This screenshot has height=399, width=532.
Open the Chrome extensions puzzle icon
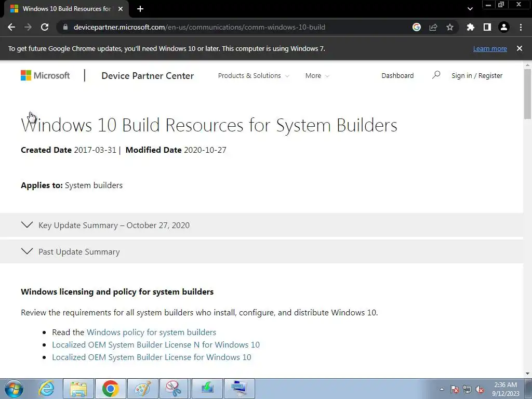pyautogui.click(x=471, y=27)
